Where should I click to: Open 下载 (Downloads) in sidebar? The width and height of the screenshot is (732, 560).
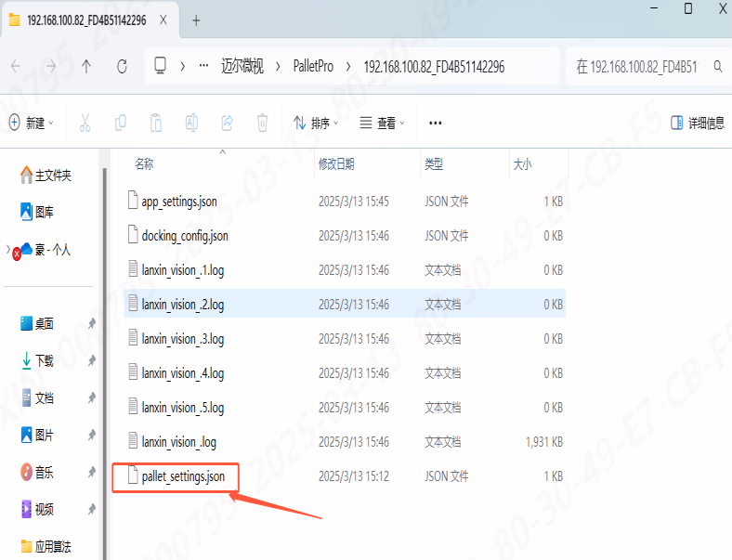tap(37, 360)
